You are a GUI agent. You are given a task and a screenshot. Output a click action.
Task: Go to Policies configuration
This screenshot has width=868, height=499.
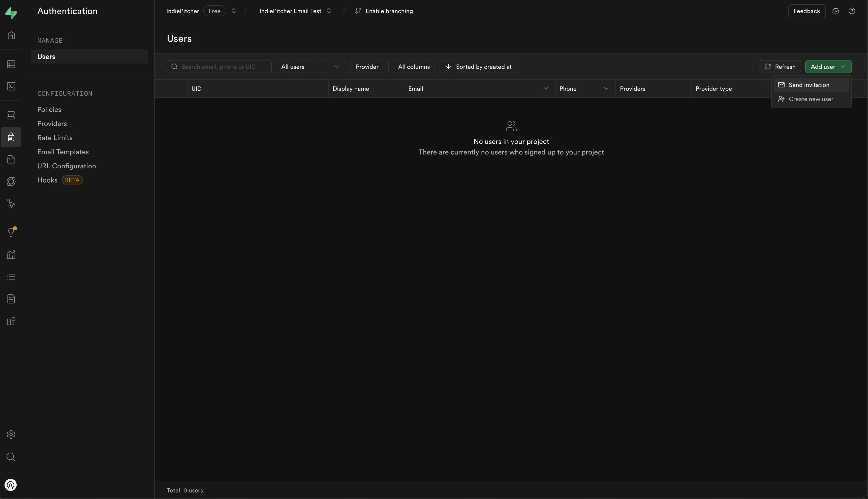[x=49, y=109]
